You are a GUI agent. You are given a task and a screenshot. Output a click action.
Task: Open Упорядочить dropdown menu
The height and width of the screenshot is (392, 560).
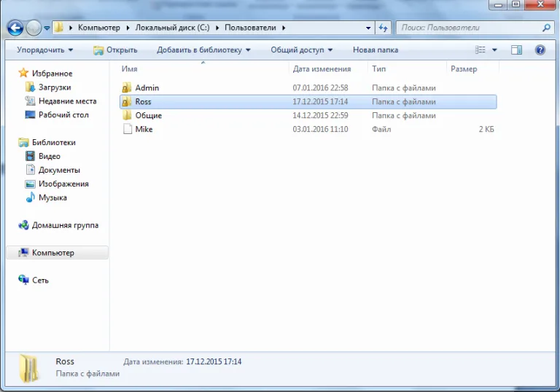click(45, 50)
